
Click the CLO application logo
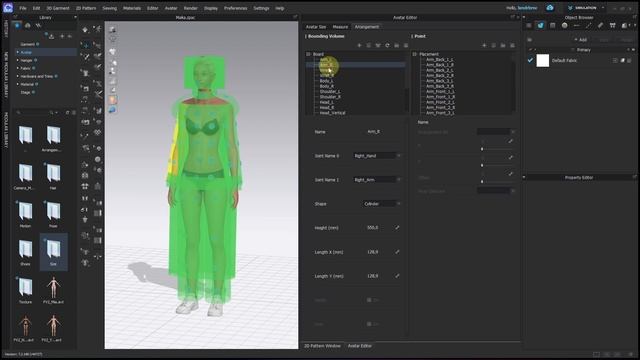8,8
